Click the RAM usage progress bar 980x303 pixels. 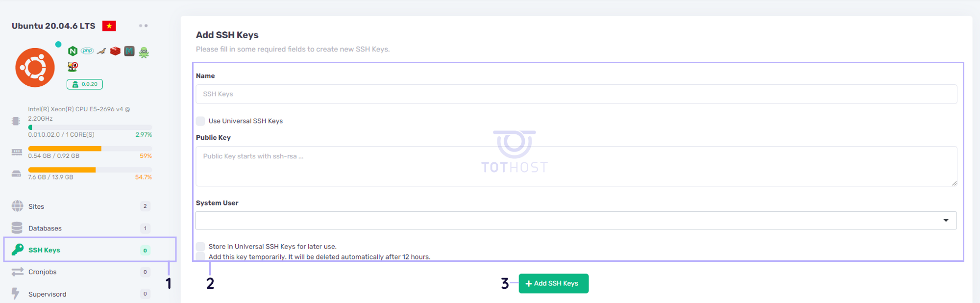[x=90, y=149]
